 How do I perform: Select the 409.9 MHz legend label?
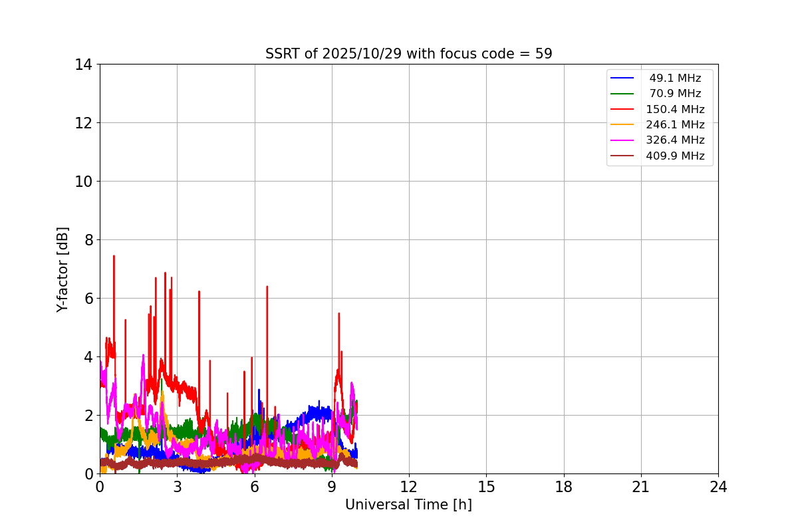(x=675, y=156)
